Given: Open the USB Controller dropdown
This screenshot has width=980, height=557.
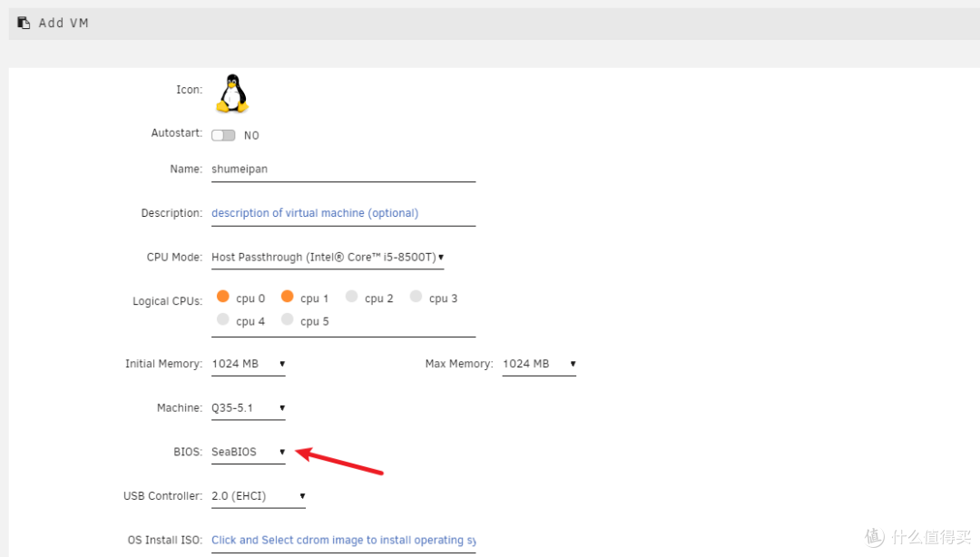Looking at the screenshot, I should (258, 496).
